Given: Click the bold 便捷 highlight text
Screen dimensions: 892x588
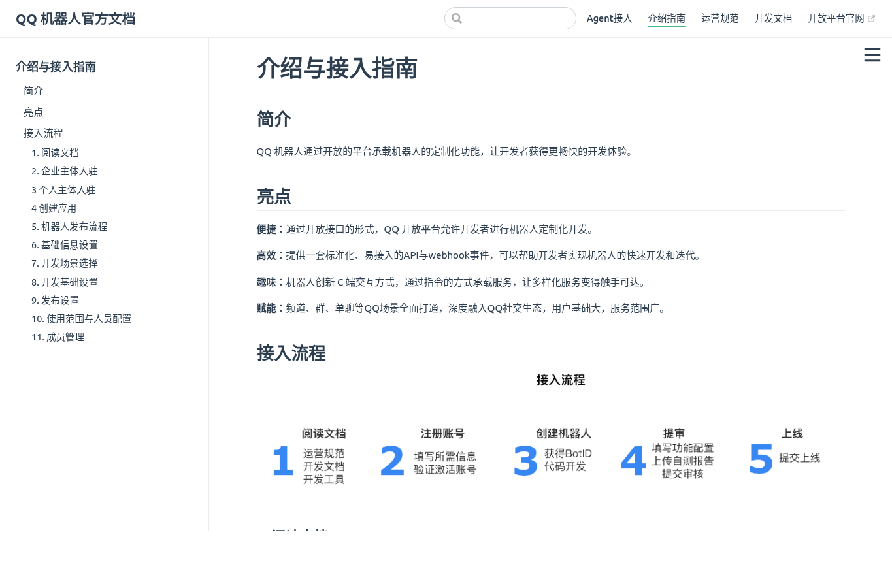Looking at the screenshot, I should (x=267, y=229).
